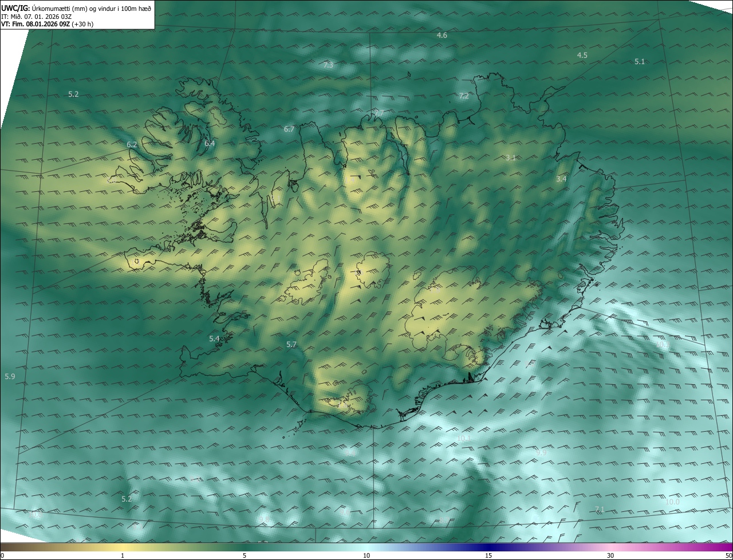
Task: Click the 30 tick label on the colour scale
Action: [x=610, y=556]
